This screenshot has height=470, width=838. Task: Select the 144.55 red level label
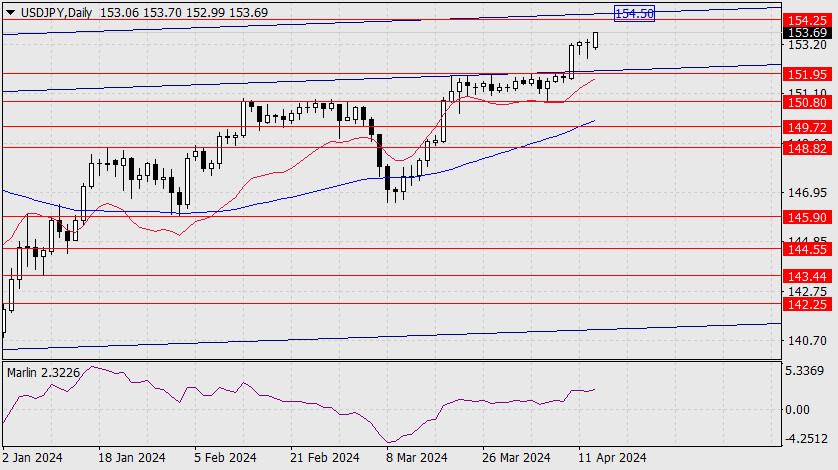pos(808,249)
